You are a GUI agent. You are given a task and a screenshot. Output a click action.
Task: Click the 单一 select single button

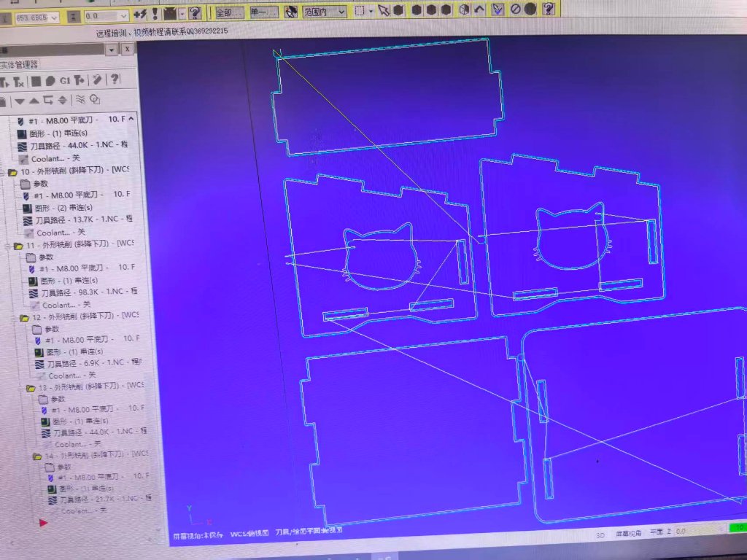(263, 12)
